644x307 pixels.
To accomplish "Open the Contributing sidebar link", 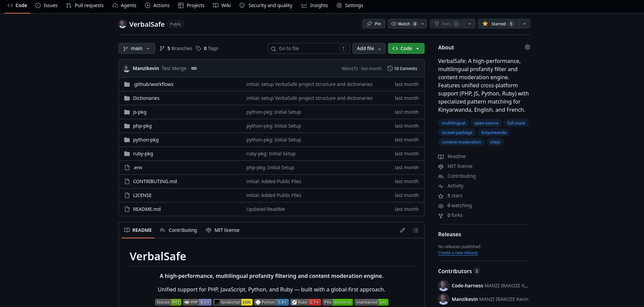I will [457, 176].
